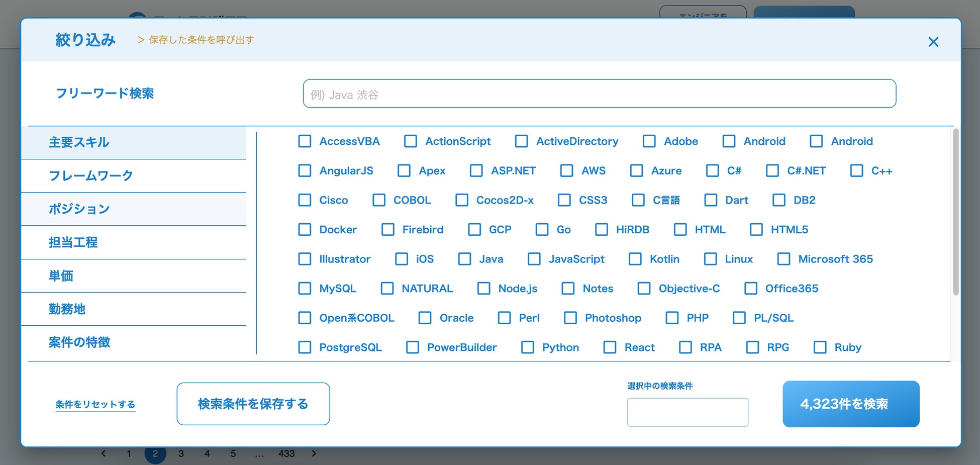This screenshot has width=980, height=465.
Task: Tick the COBOL checkbox
Action: (x=379, y=200)
